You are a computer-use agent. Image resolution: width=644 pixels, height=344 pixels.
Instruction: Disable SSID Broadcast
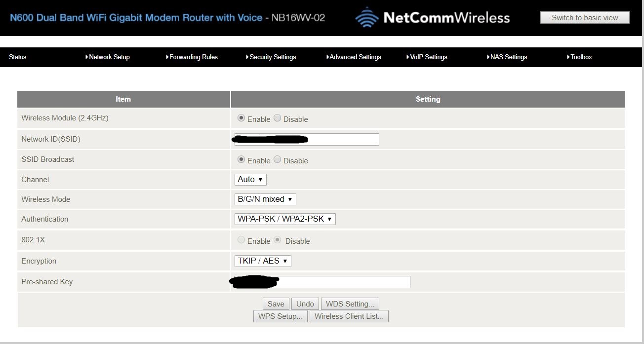(x=277, y=160)
